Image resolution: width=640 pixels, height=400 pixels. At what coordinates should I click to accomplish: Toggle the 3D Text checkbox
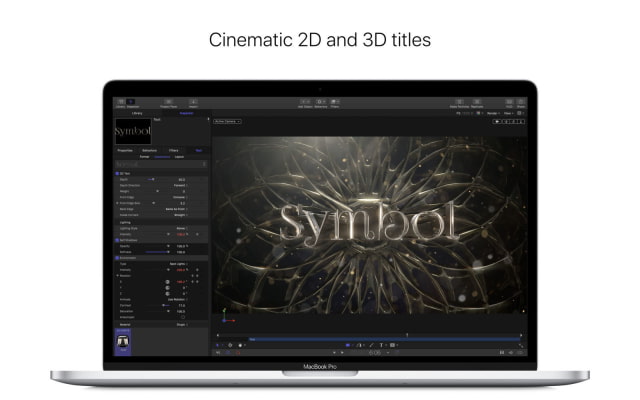click(119, 173)
